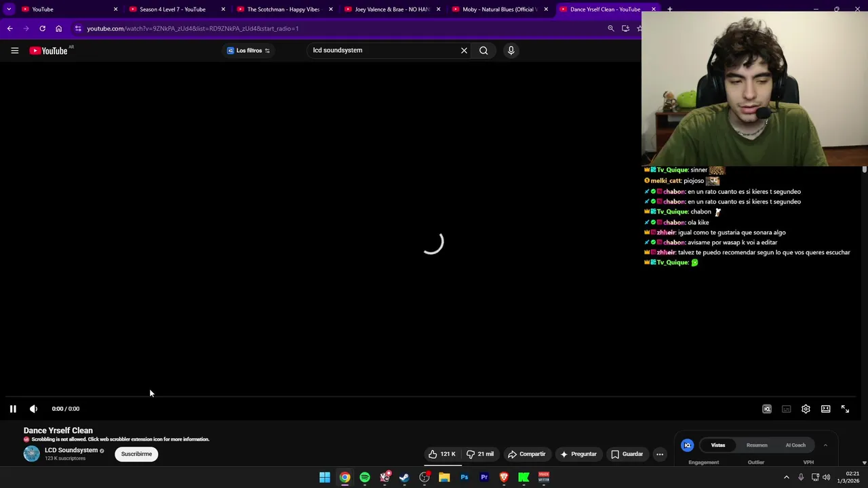Click the IQ extension icon in player controls
Screen dimensions: 868x488
pyautogui.click(x=767, y=409)
